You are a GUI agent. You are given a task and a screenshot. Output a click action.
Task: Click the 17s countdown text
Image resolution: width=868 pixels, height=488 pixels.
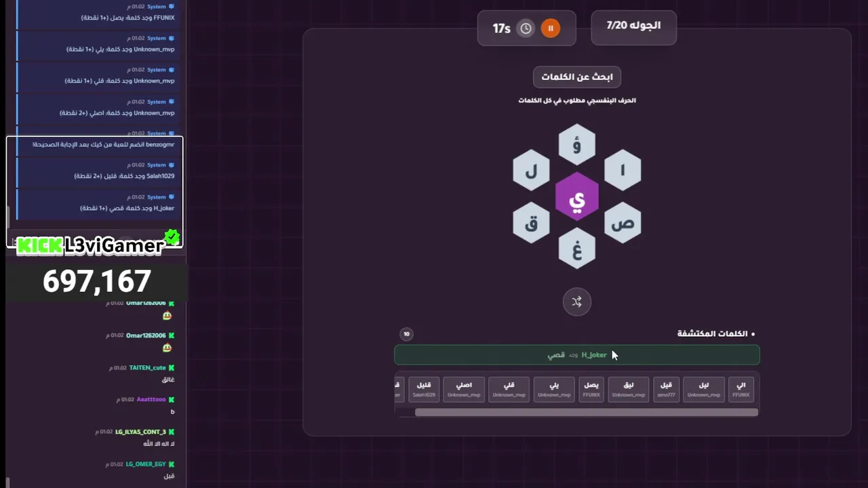click(x=502, y=28)
